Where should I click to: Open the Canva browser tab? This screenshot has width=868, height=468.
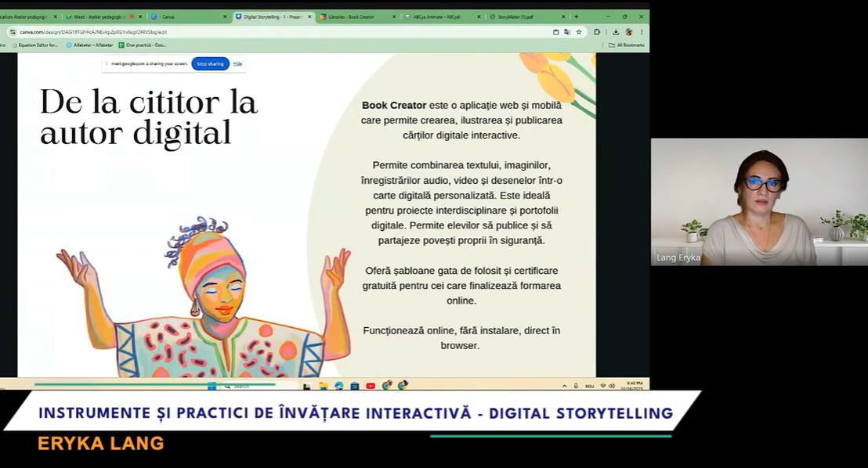click(x=188, y=16)
